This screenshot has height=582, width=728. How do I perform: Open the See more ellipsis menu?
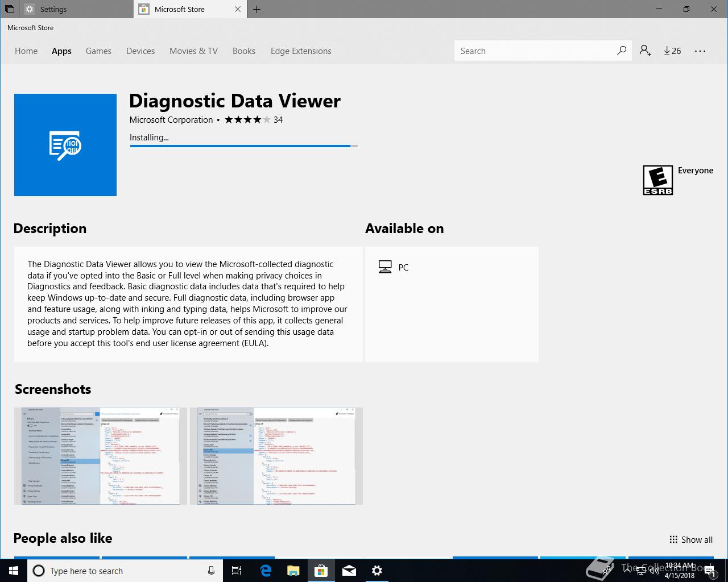tap(700, 51)
